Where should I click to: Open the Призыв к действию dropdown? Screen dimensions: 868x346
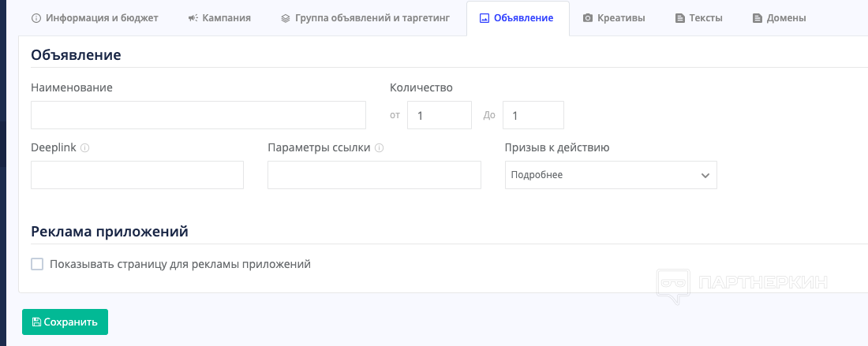(610, 175)
